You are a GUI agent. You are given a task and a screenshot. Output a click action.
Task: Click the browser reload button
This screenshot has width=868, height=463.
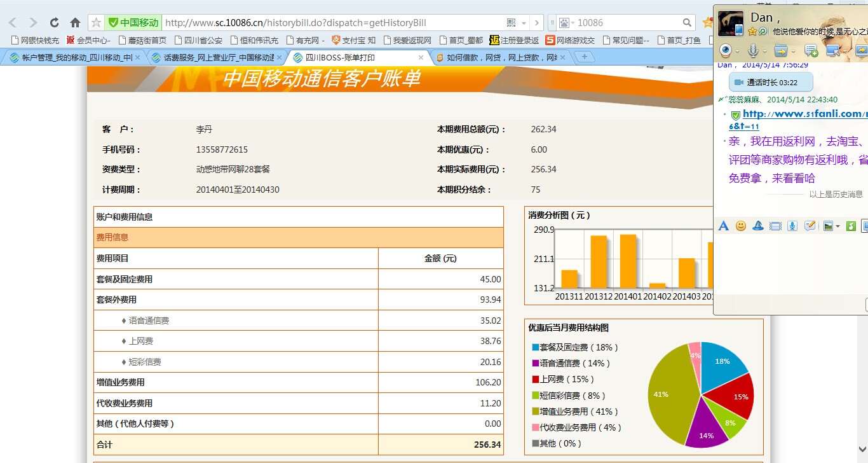click(x=55, y=23)
